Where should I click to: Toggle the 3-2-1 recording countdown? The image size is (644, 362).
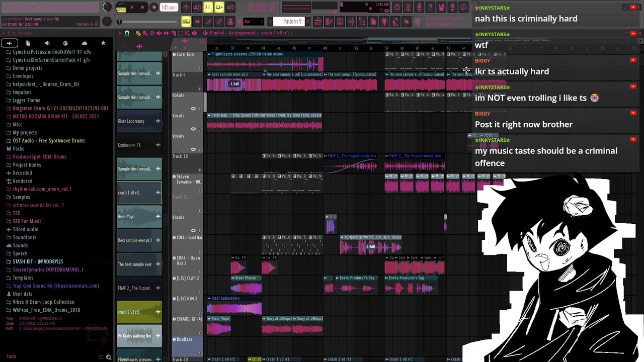point(208,8)
